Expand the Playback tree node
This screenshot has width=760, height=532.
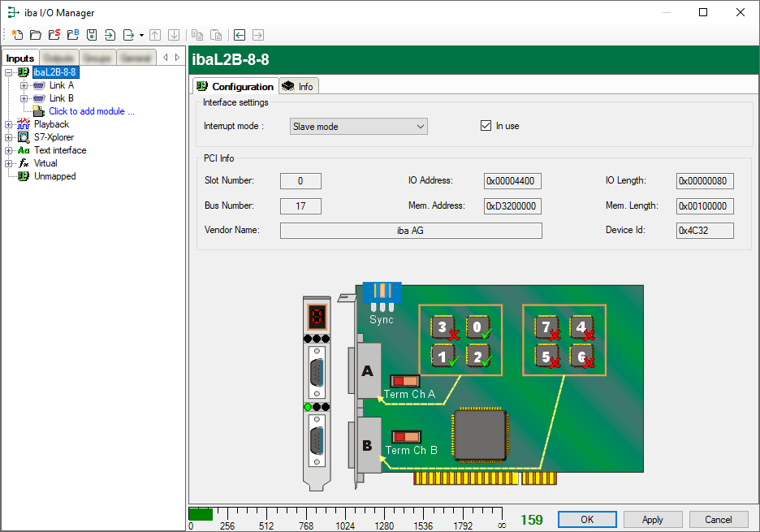[x=9, y=124]
